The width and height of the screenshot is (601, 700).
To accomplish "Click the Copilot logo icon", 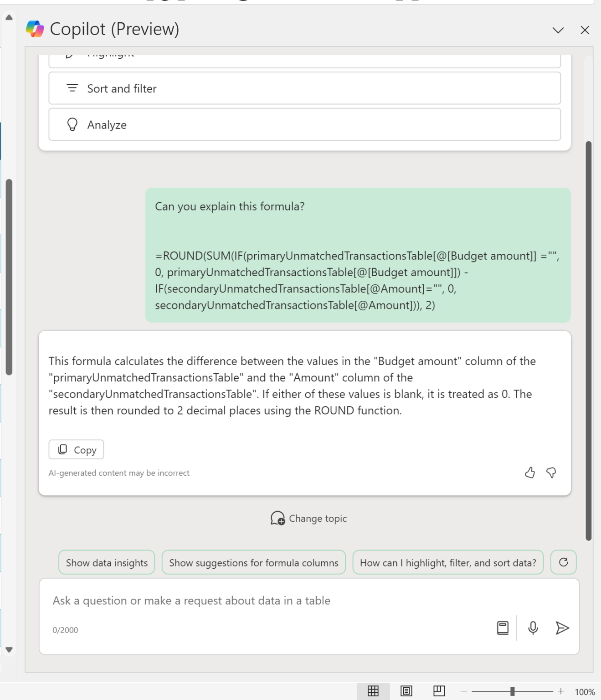I will coord(35,29).
